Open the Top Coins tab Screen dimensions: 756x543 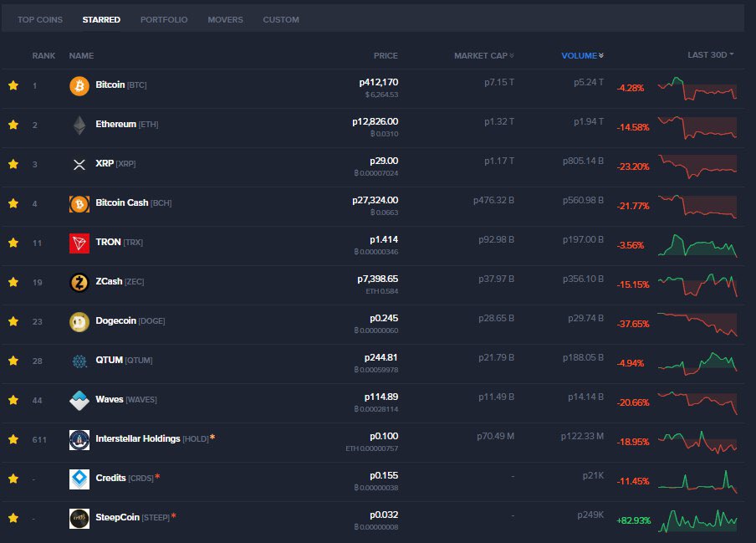pos(40,20)
